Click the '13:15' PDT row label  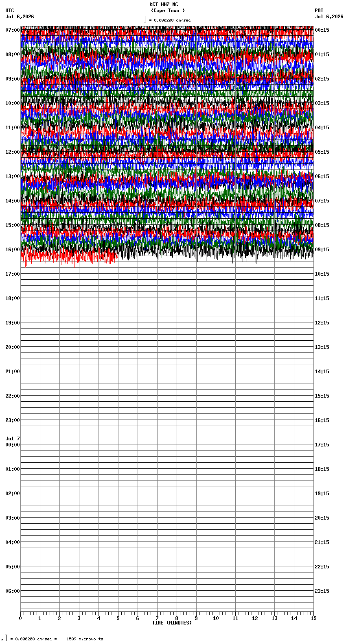pyautogui.click(x=322, y=347)
